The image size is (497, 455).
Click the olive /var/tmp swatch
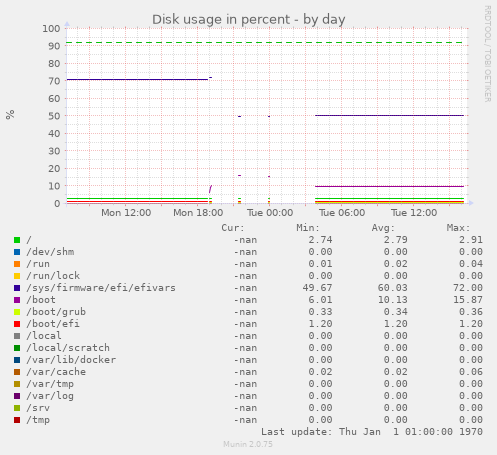click(17, 384)
